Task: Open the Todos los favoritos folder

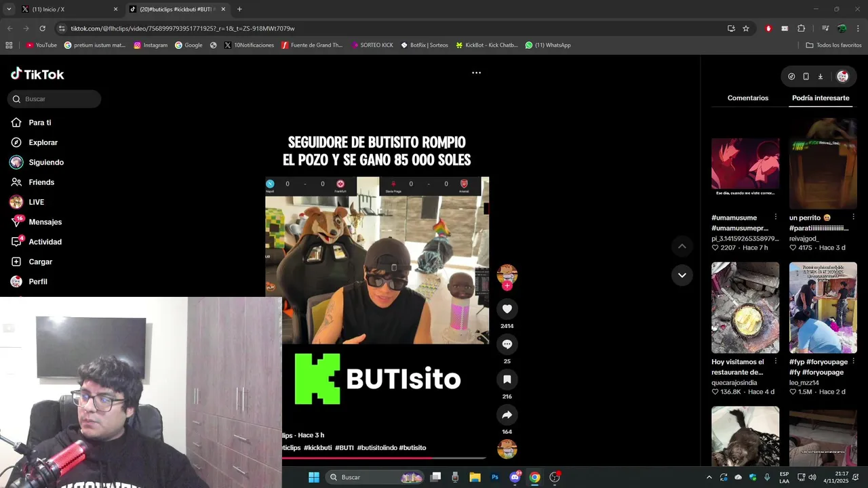Action: (x=833, y=45)
